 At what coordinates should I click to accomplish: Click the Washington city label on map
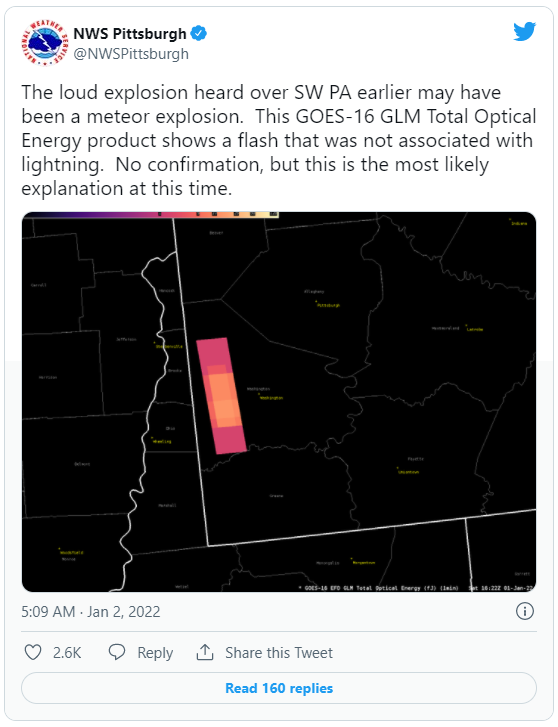271,398
